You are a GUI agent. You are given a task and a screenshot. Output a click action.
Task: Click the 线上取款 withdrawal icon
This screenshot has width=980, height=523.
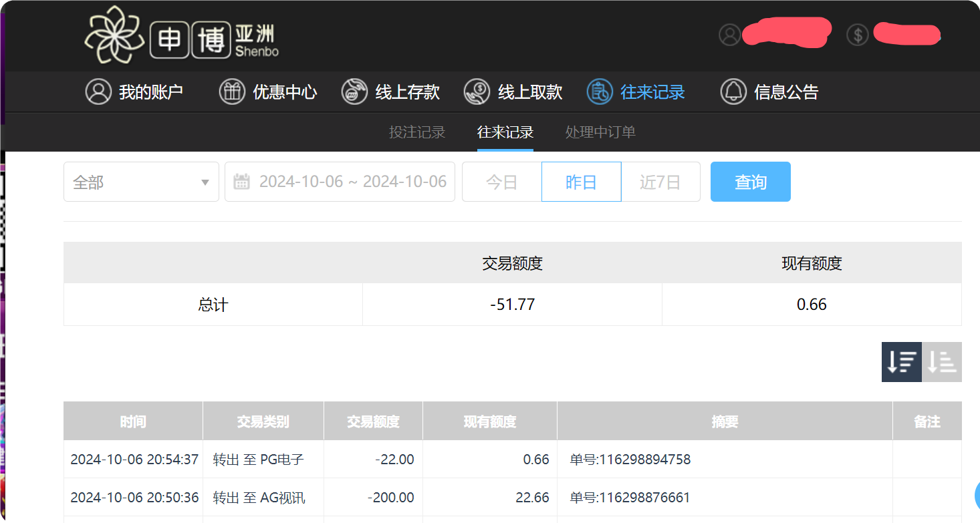click(x=477, y=92)
